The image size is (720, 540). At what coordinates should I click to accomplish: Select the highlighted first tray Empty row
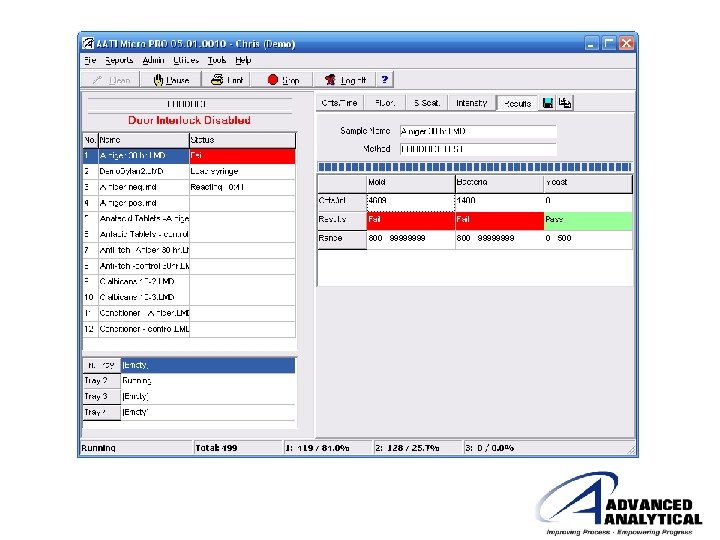click(x=189, y=366)
